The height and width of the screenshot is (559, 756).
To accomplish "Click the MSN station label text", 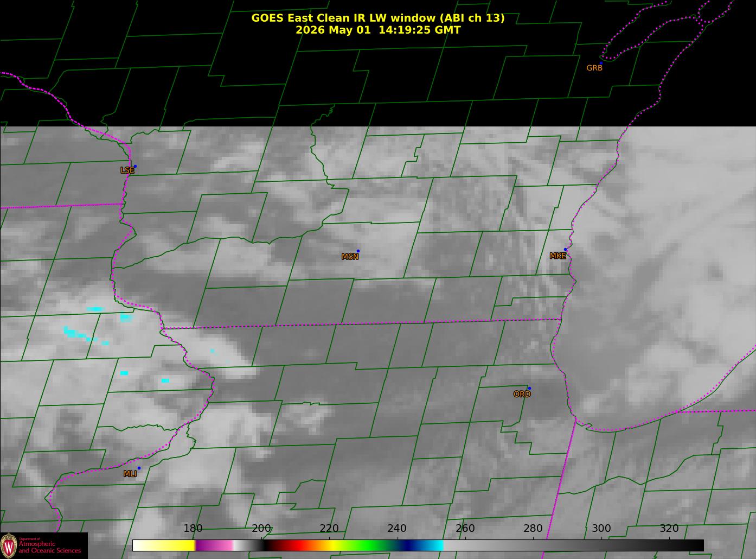I will point(350,257).
